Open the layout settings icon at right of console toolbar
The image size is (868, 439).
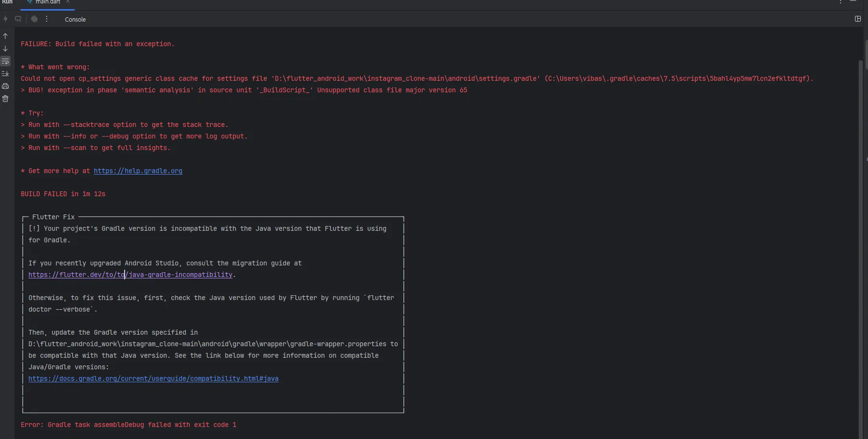coord(858,19)
